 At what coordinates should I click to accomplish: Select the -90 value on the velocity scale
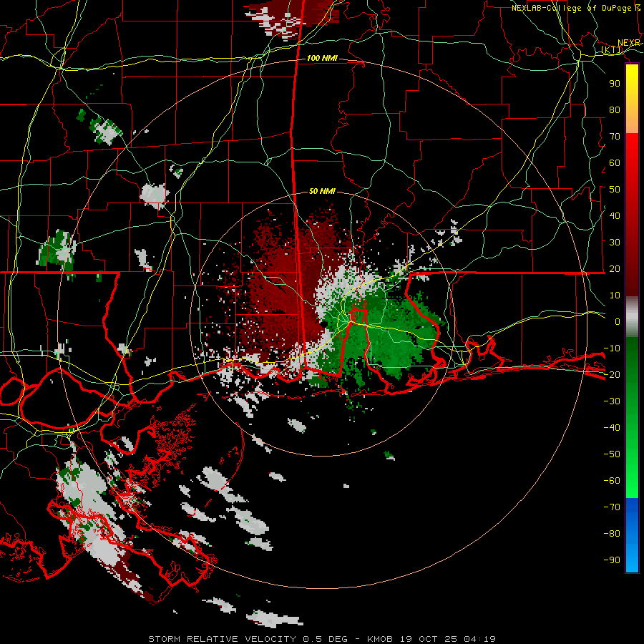(x=612, y=560)
